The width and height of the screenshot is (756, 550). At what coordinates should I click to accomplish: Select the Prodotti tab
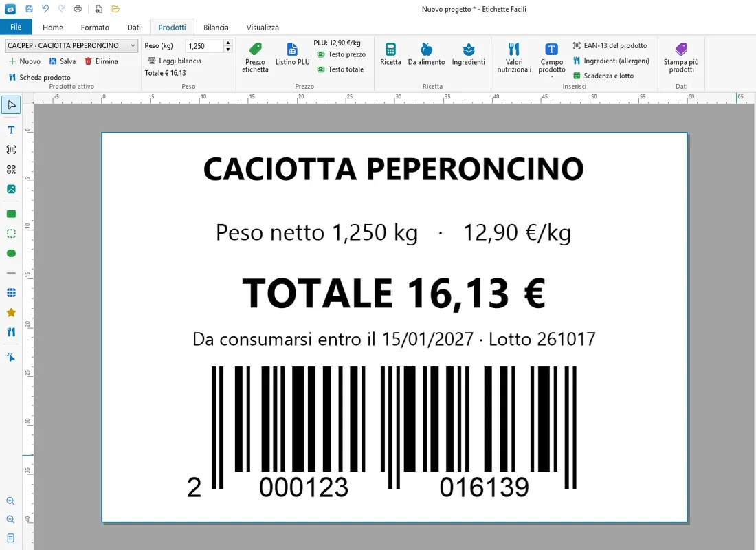point(172,27)
